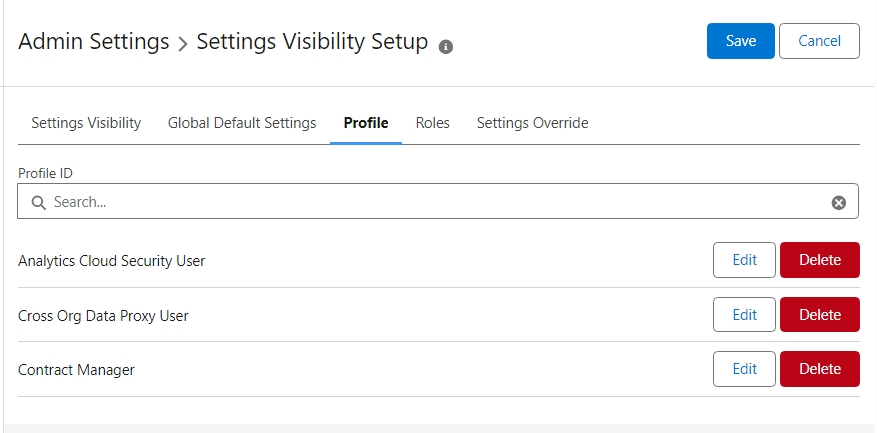Focus the Profile ID search field
Screen dimensions: 877x433
[x=430, y=202]
